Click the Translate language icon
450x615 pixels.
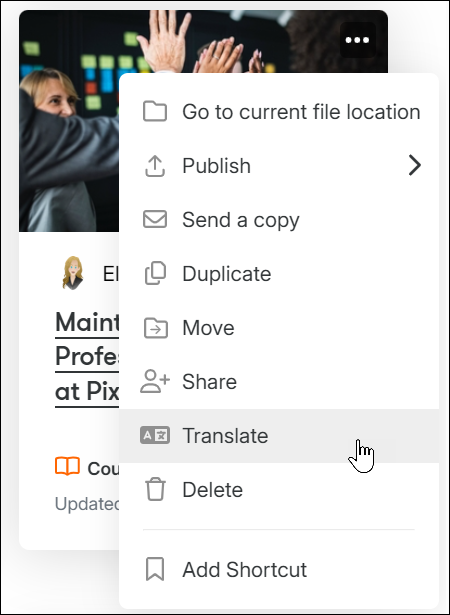[155, 435]
